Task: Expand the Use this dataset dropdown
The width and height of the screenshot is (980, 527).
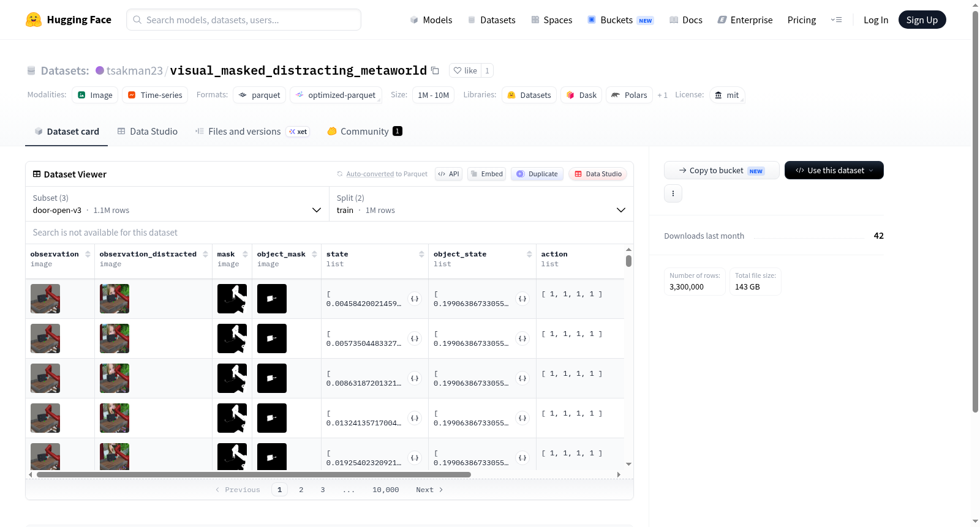Action: tap(834, 170)
